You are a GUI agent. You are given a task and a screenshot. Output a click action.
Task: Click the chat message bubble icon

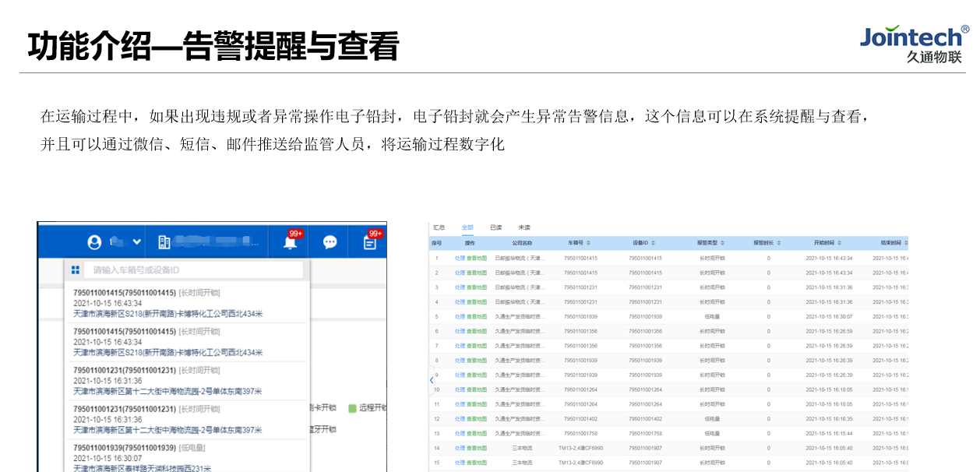[x=330, y=242]
